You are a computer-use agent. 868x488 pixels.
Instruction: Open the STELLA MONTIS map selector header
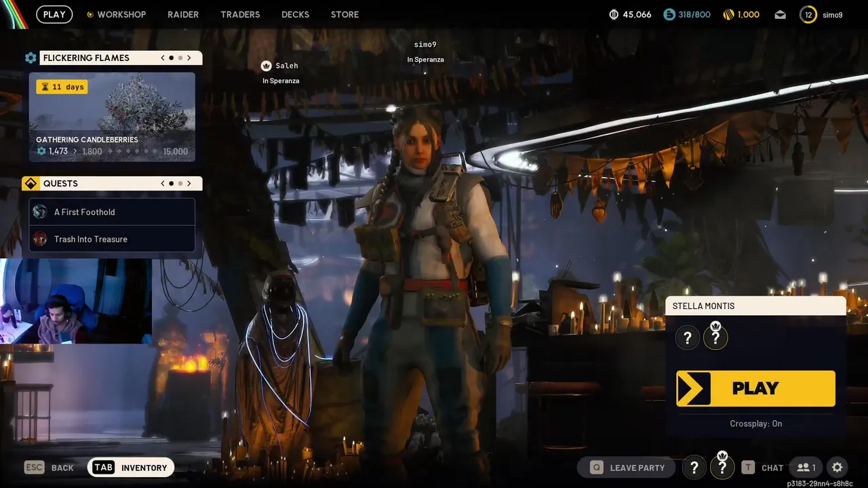pyautogui.click(x=755, y=306)
